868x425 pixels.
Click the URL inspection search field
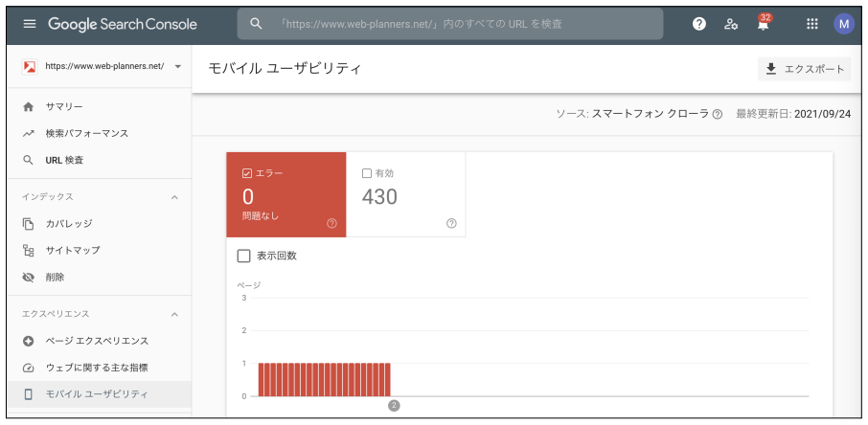(460, 24)
